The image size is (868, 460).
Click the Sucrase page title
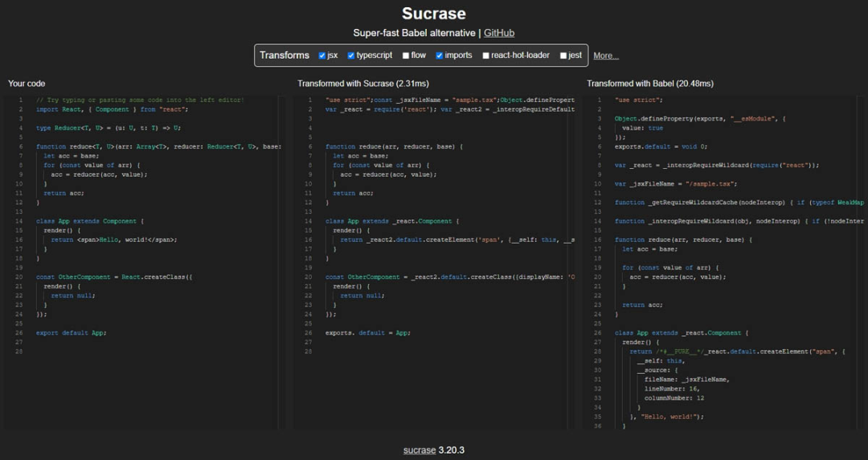[x=434, y=14]
